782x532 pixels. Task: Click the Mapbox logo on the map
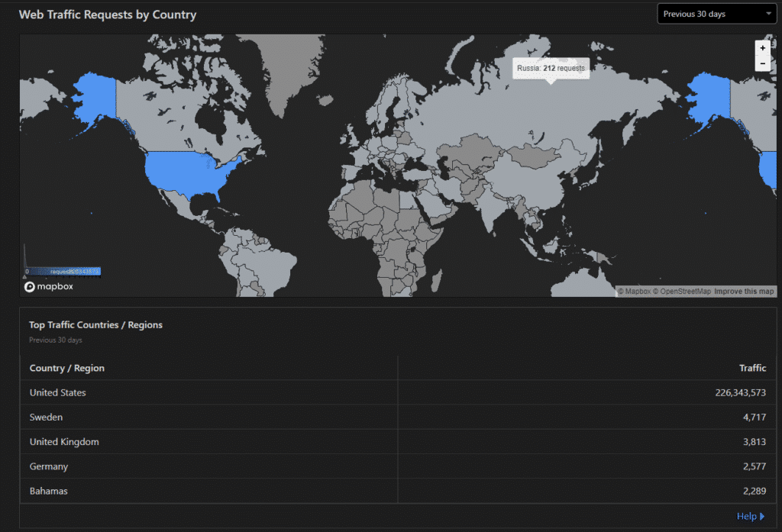coord(49,287)
